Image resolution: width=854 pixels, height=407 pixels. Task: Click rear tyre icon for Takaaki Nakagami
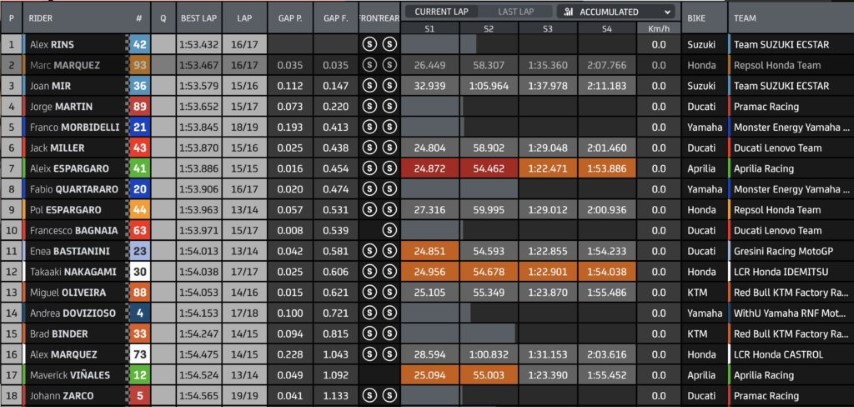pyautogui.click(x=389, y=272)
